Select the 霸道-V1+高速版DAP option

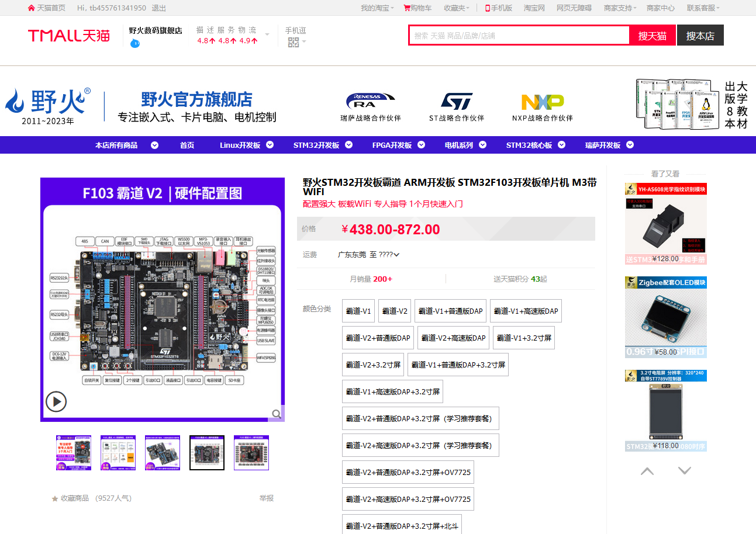tap(526, 311)
